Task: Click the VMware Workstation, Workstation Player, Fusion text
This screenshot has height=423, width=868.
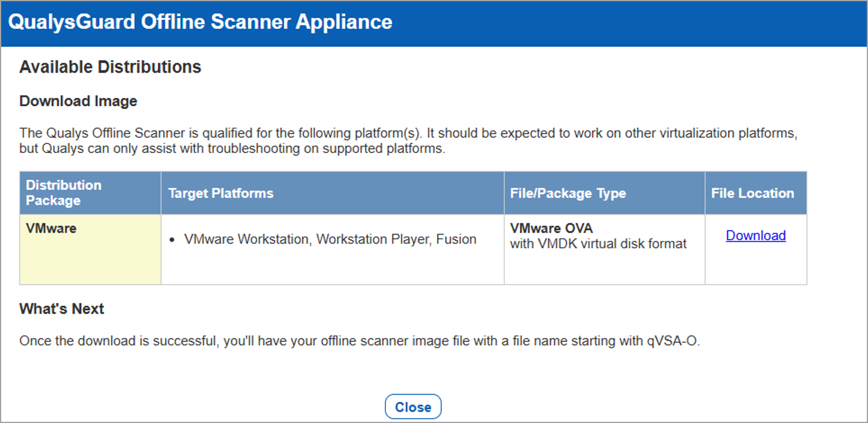Action: click(x=330, y=239)
